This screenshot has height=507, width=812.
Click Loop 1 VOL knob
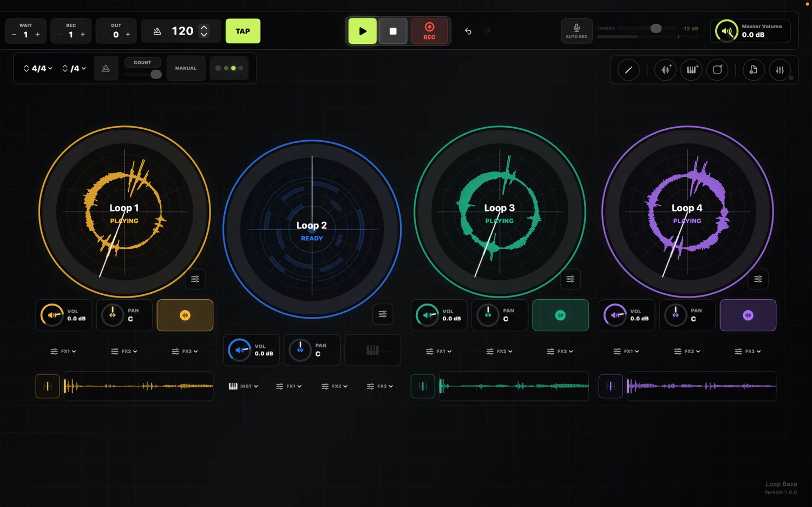coord(52,315)
